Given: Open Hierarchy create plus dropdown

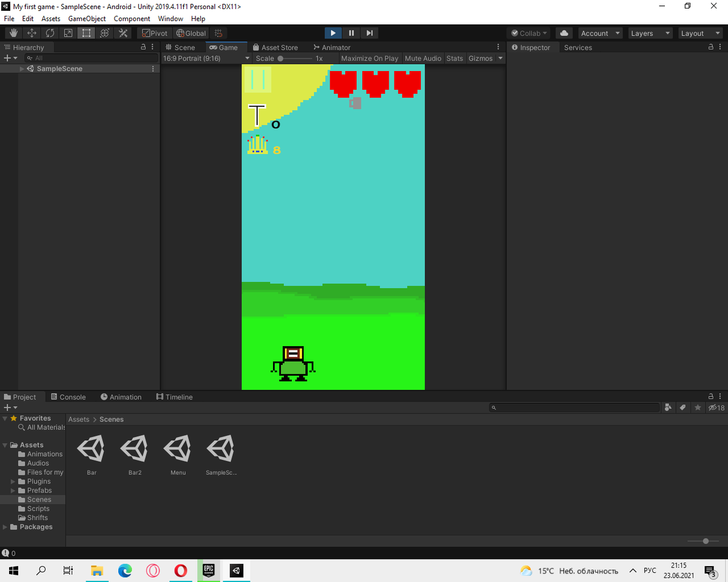Looking at the screenshot, I should pos(10,58).
